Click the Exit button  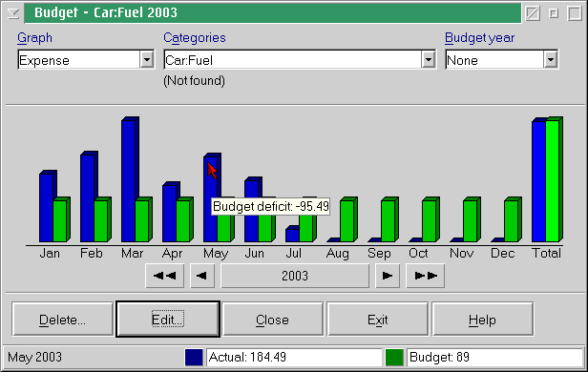point(378,320)
